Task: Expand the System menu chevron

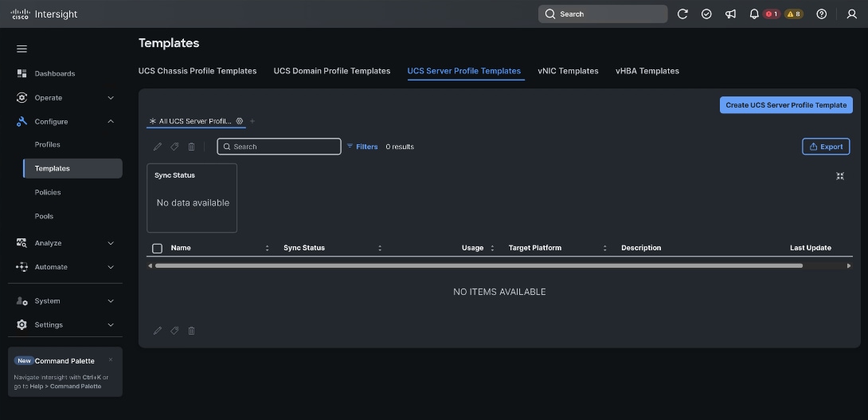Action: tap(111, 301)
